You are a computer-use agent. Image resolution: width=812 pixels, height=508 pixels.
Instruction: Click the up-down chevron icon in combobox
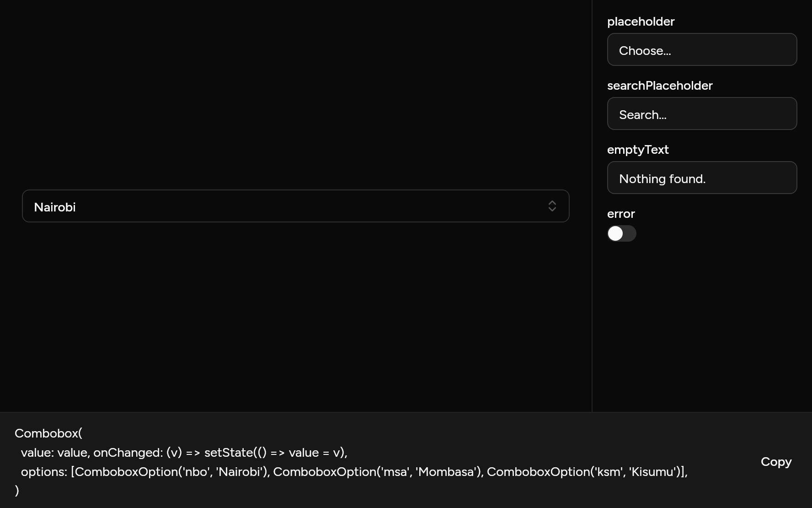click(x=552, y=206)
